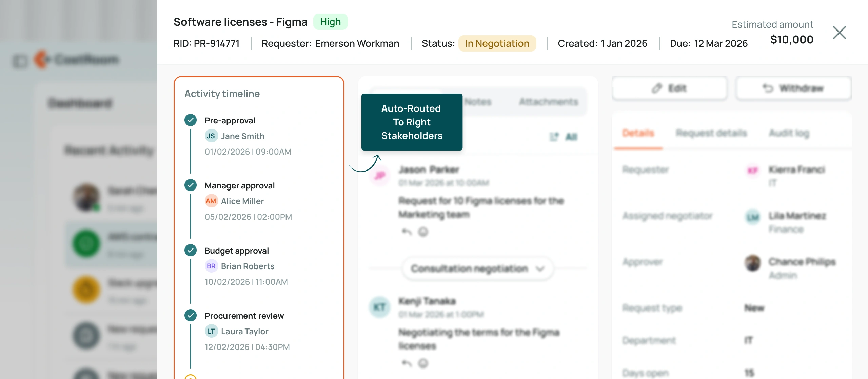Click Jane Smith's JS avatar

pos(211,136)
